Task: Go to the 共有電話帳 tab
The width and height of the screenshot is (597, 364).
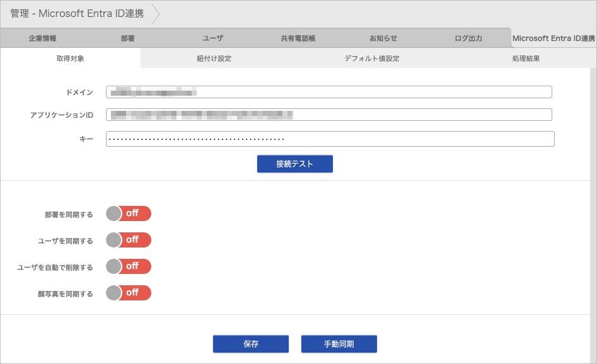Action: click(298, 38)
